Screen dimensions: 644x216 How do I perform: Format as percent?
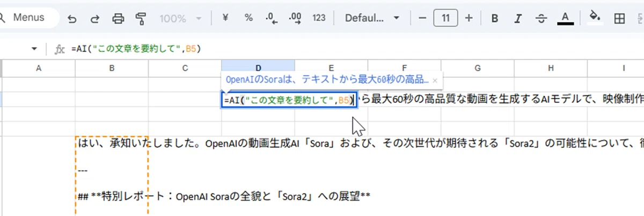248,18
